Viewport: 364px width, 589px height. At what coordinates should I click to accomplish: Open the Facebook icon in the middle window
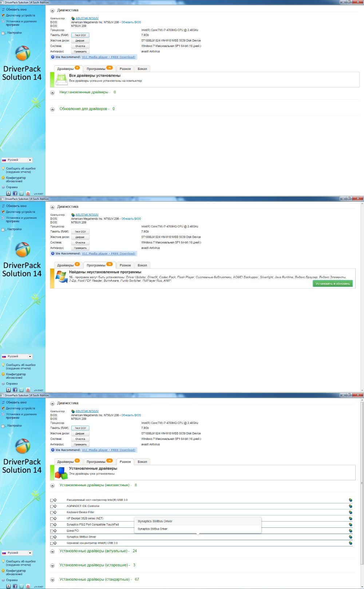[15, 390]
